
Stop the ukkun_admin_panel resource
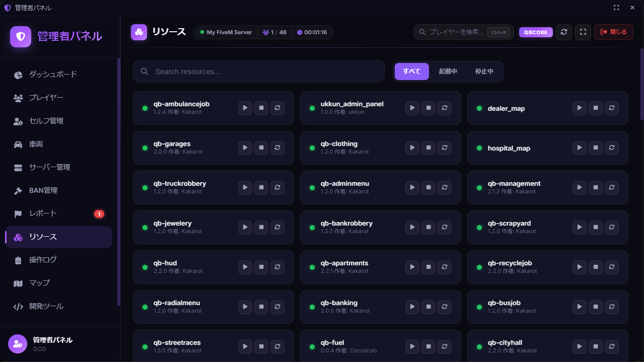point(428,108)
